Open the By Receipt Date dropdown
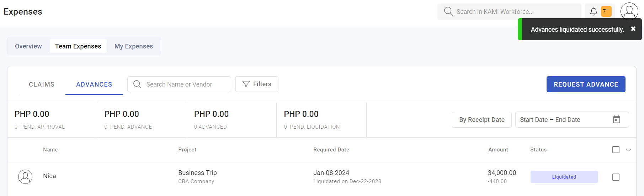644x196 pixels. pyautogui.click(x=481, y=120)
